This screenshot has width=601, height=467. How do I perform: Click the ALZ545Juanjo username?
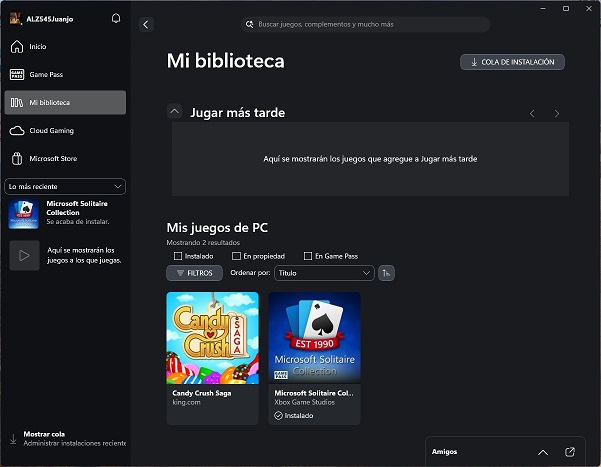[49, 19]
